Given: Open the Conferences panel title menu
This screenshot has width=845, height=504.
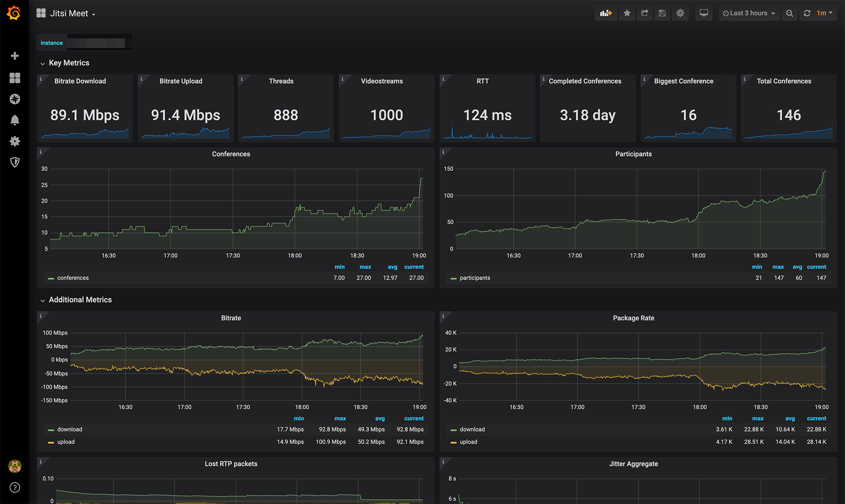Looking at the screenshot, I should (x=231, y=154).
